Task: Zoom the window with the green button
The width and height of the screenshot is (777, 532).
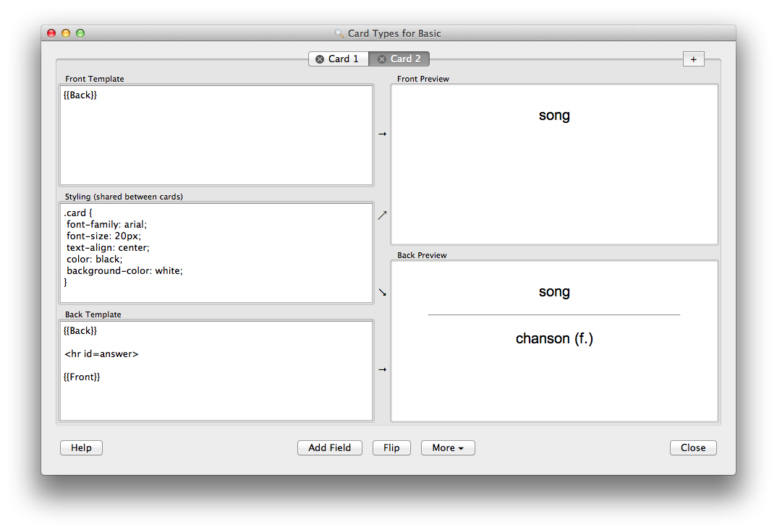Action: [x=80, y=33]
